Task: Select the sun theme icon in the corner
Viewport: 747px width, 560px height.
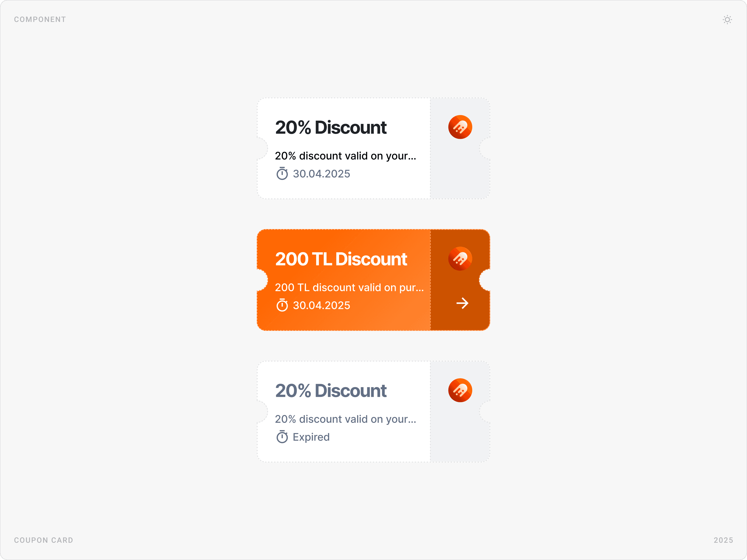Action: pos(727,20)
